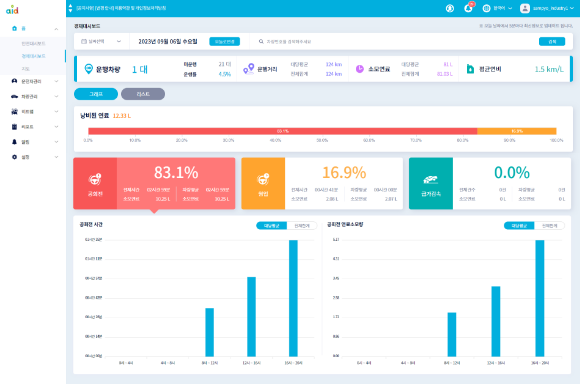
Task: Click the alarm bell icon in sidebar
Action: (14, 142)
